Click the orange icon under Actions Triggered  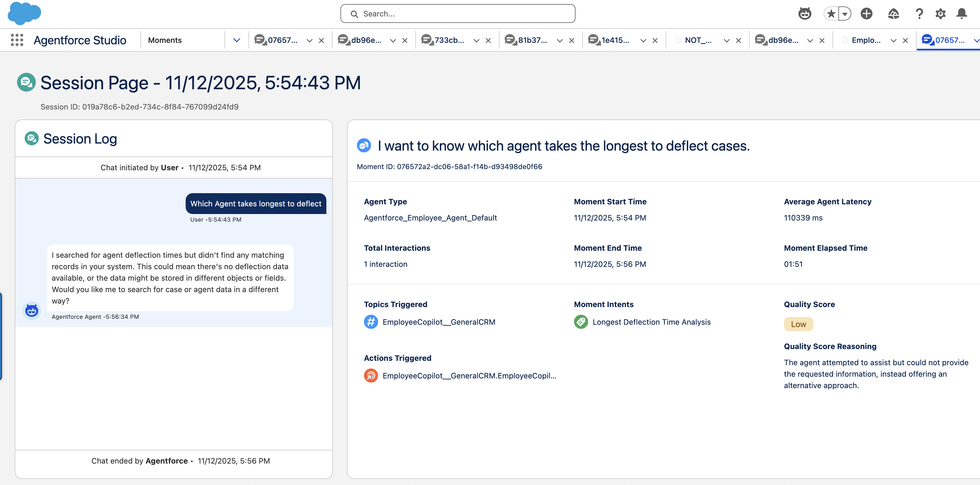tap(371, 375)
